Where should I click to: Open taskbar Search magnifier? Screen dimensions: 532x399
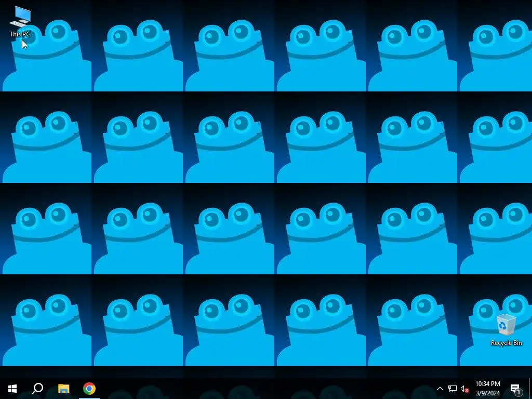pyautogui.click(x=37, y=389)
